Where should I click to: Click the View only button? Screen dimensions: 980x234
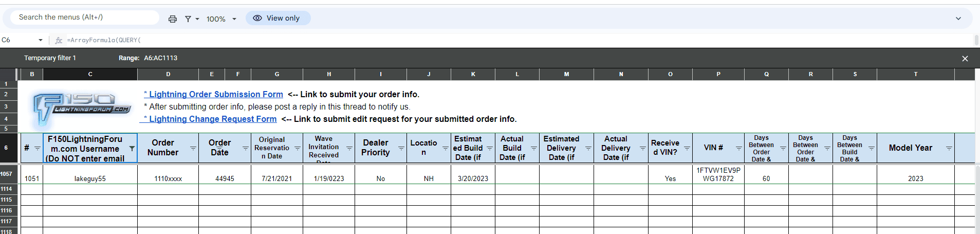coord(278,18)
